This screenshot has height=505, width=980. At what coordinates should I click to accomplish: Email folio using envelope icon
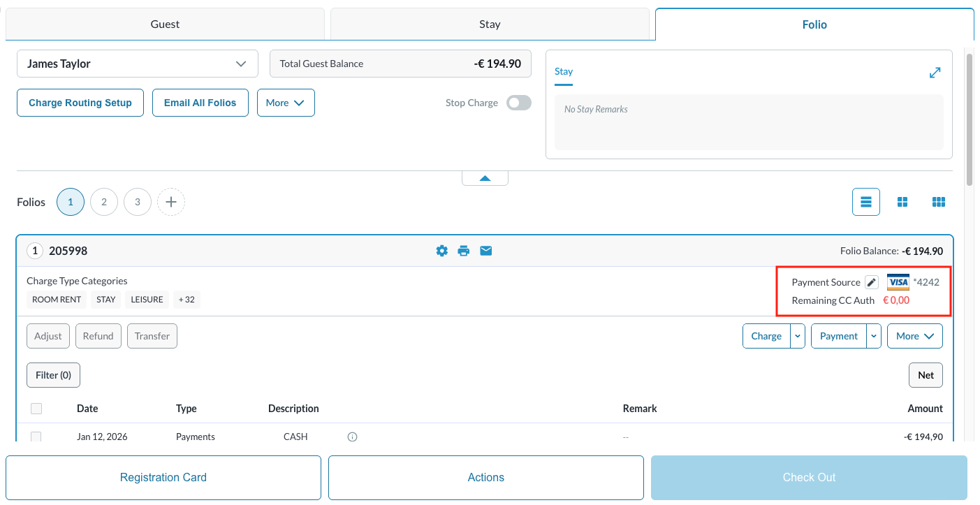pyautogui.click(x=486, y=251)
